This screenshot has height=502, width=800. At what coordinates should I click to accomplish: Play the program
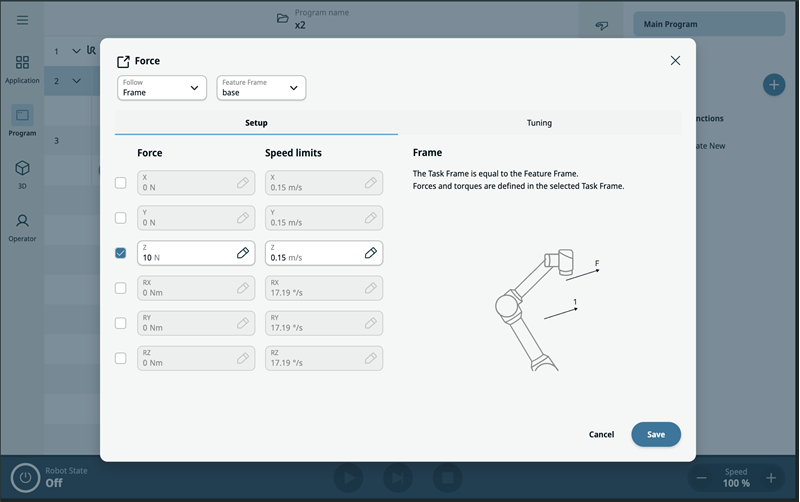click(348, 478)
